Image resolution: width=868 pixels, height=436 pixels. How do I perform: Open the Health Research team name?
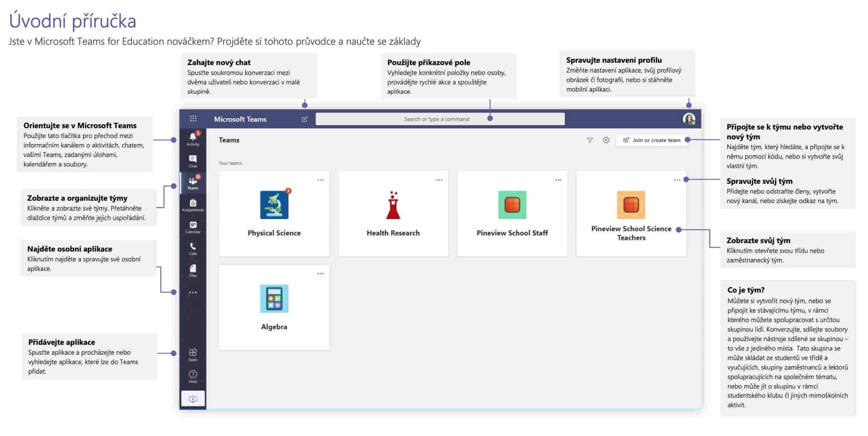click(393, 233)
